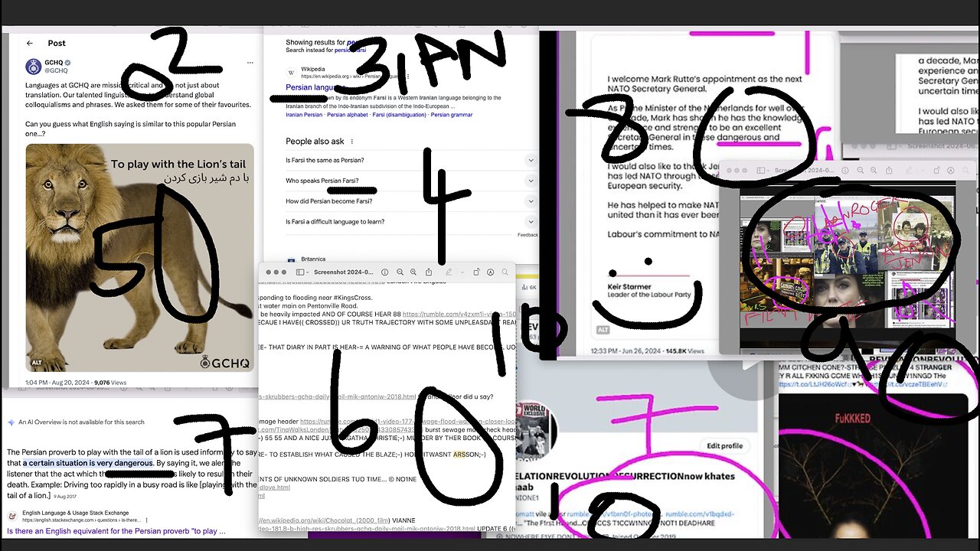Show inspector info in right Preview window

[x=845, y=171]
